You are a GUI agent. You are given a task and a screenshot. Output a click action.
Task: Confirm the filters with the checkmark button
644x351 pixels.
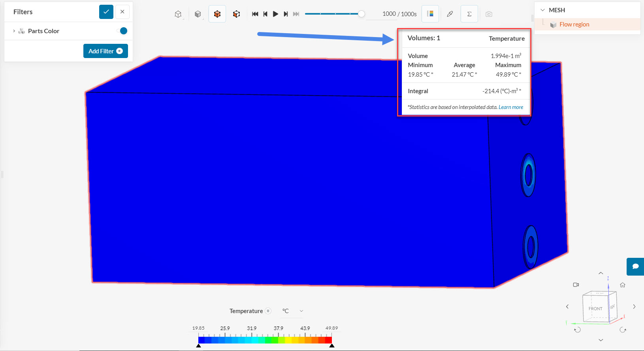click(x=106, y=12)
